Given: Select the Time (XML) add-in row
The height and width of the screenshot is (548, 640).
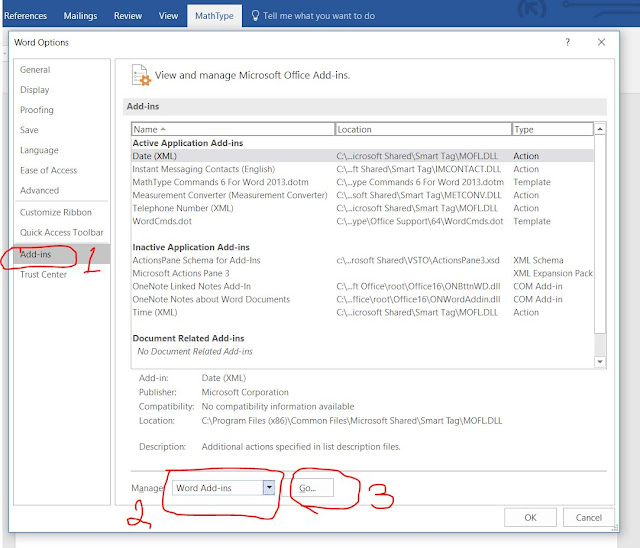Looking at the screenshot, I should [362, 313].
